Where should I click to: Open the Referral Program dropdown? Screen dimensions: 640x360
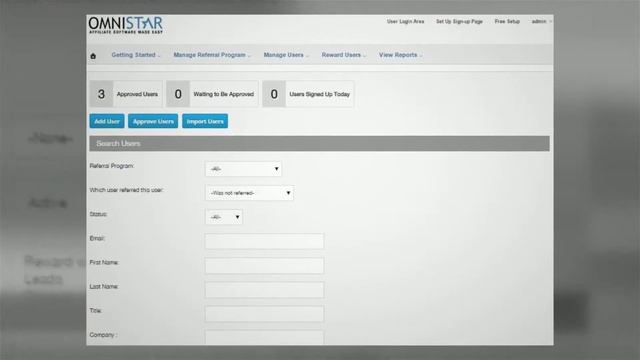(x=243, y=169)
